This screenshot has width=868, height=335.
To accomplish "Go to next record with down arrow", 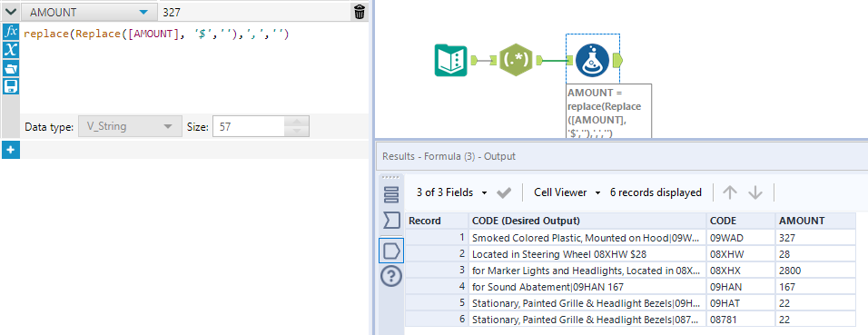I will pos(755,192).
